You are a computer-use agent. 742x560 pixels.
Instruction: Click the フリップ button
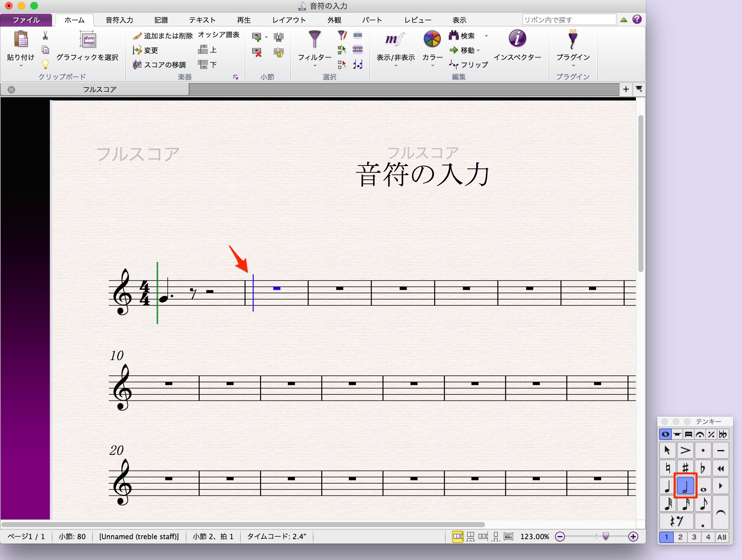click(x=469, y=64)
